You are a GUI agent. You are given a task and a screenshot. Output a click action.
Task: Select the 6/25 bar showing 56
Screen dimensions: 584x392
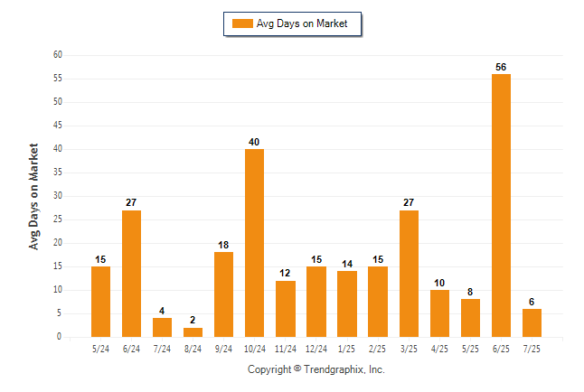point(501,206)
